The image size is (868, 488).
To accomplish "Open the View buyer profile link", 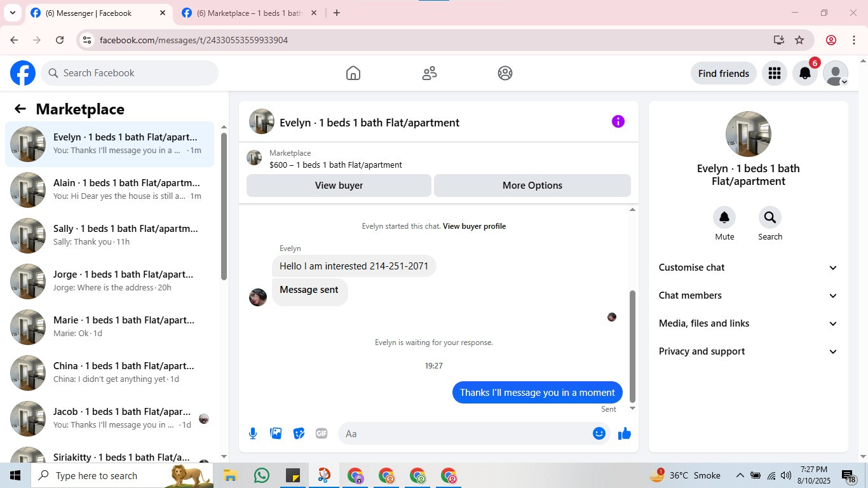I will [474, 226].
